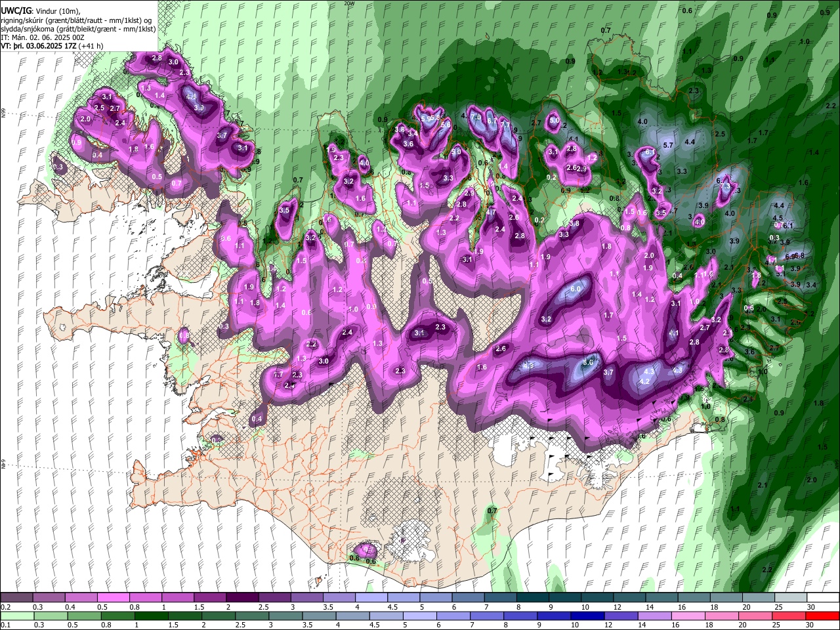840x630 pixels.
Task: Pick the green-scale swatch between 10 and 12
Action: point(587,616)
